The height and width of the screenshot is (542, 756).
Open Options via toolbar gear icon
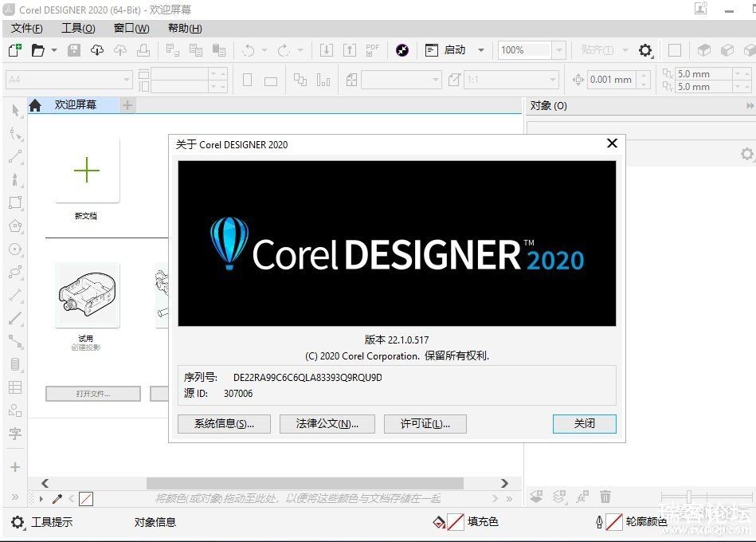(645, 50)
